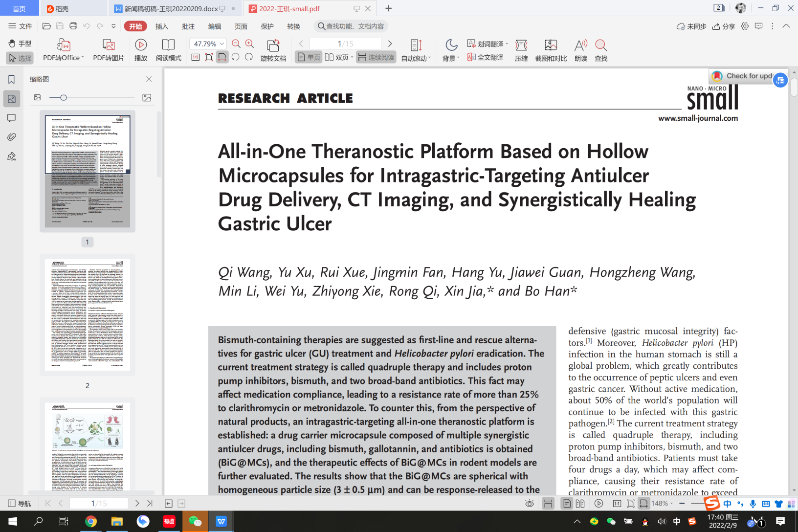This screenshot has height=532, width=798.
Task: Expand PDF转Office dropdown arrow
Action: point(83,58)
